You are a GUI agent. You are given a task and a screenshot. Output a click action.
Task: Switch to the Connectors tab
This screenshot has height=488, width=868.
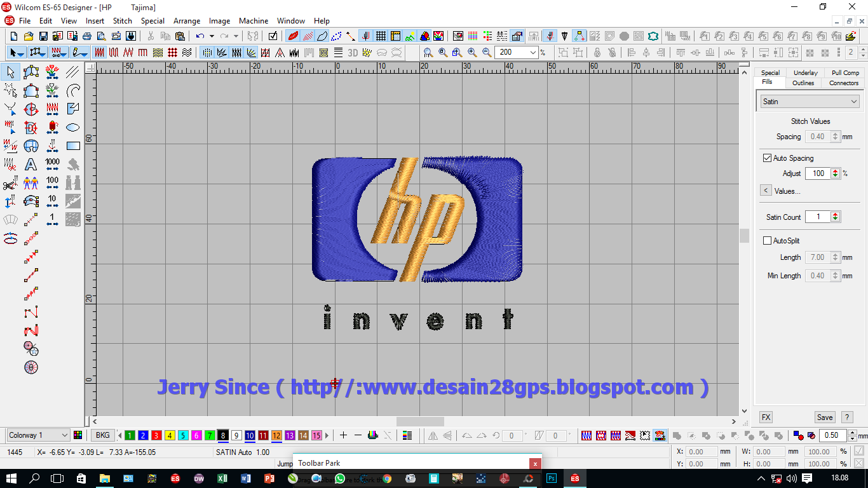[844, 83]
